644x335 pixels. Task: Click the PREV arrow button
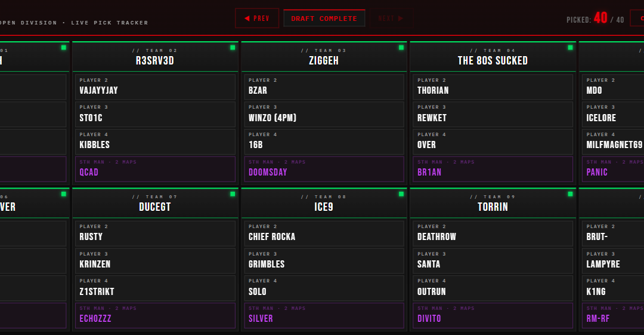pyautogui.click(x=256, y=19)
